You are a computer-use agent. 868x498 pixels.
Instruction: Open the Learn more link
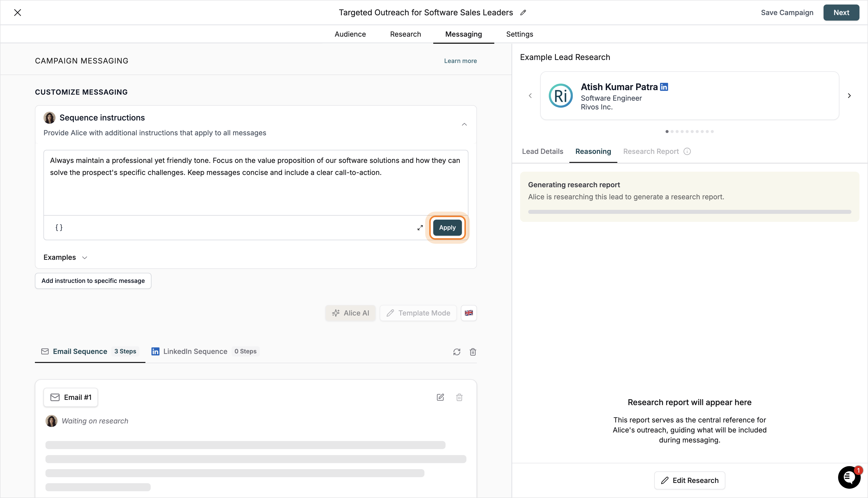click(460, 61)
